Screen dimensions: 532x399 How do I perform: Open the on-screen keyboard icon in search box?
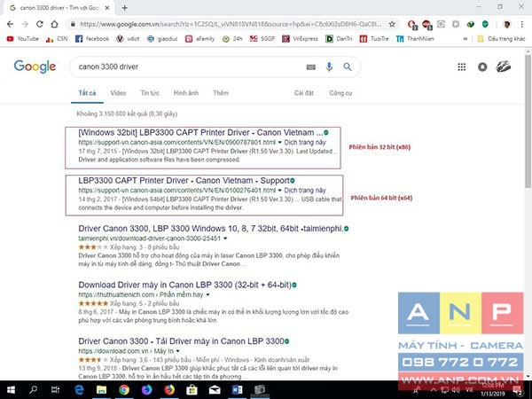click(311, 67)
